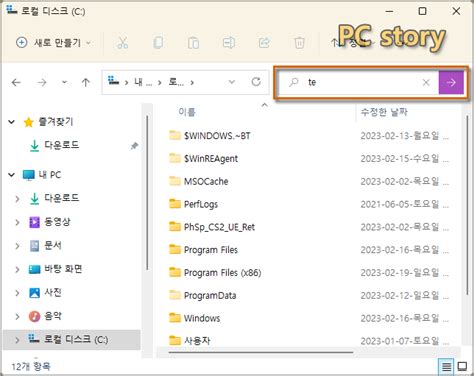Click the file list vertical scrollbar
This screenshot has height=376, width=474.
tap(467, 205)
